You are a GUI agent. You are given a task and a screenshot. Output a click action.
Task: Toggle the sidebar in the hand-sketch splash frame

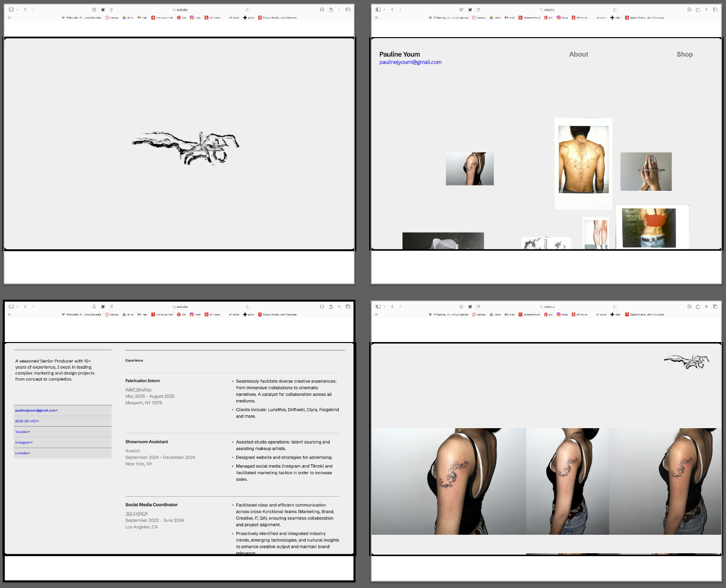(11, 10)
